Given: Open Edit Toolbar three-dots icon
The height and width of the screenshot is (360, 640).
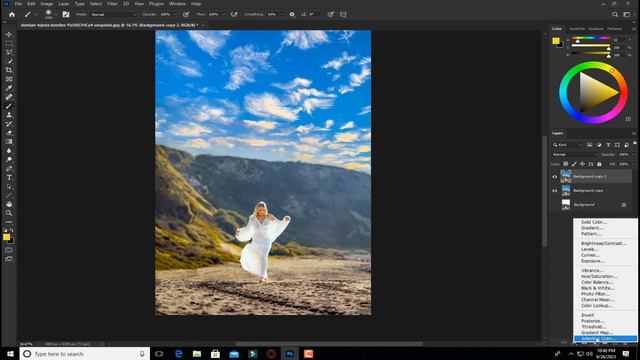Looking at the screenshot, I should coord(9,222).
